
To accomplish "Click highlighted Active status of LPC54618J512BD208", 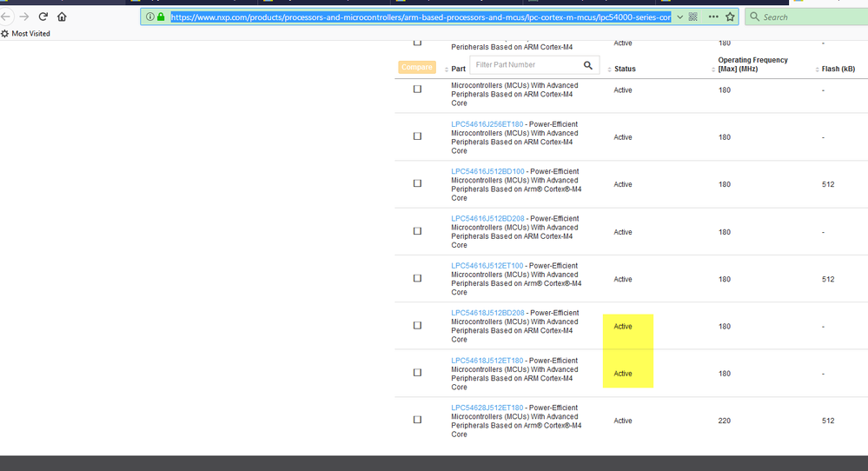I will 623,327.
